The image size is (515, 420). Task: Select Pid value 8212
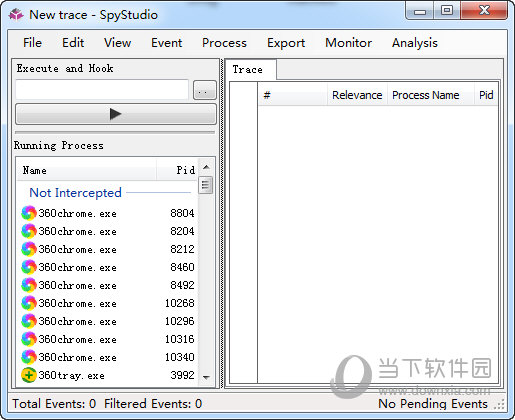click(182, 249)
